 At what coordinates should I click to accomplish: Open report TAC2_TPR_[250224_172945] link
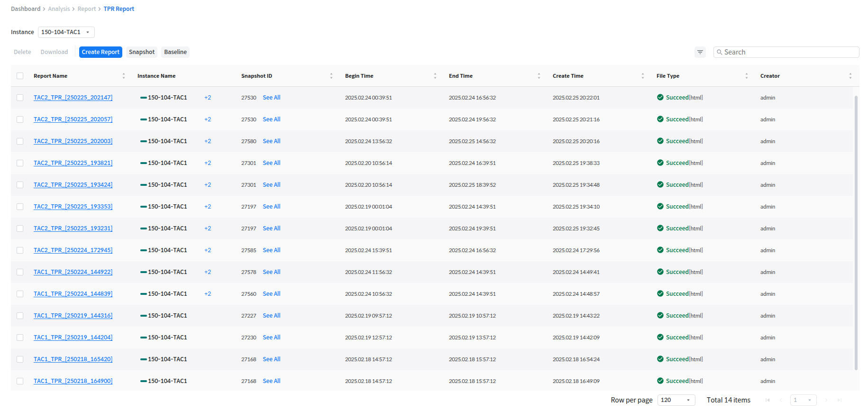73,250
